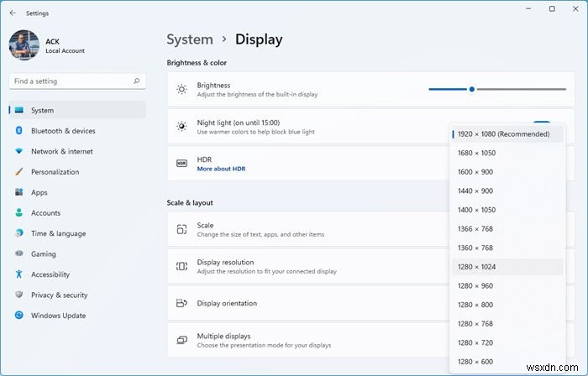Pick 1360 × 768 resolution
588x376 pixels.
pos(507,248)
